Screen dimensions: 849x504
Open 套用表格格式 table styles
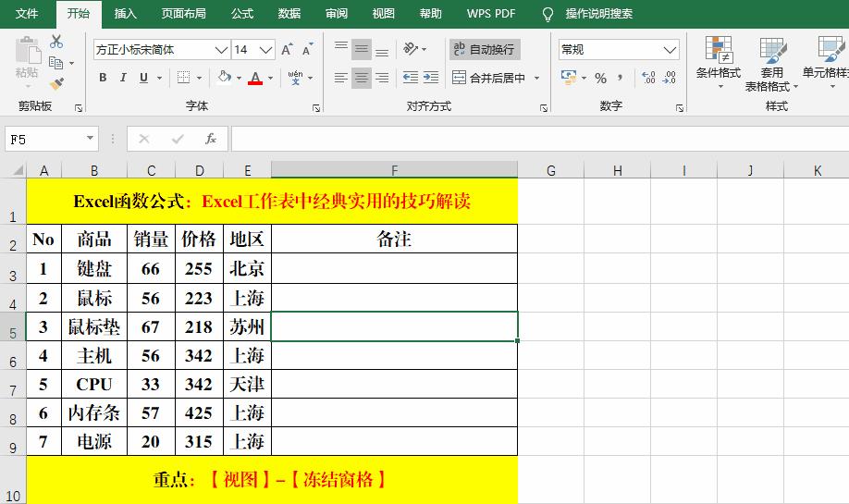(771, 64)
